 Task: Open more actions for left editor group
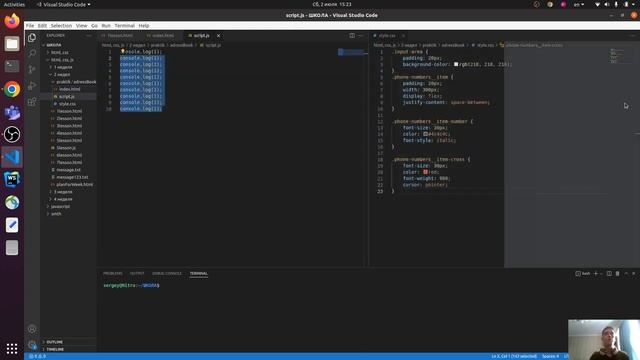coord(361,36)
